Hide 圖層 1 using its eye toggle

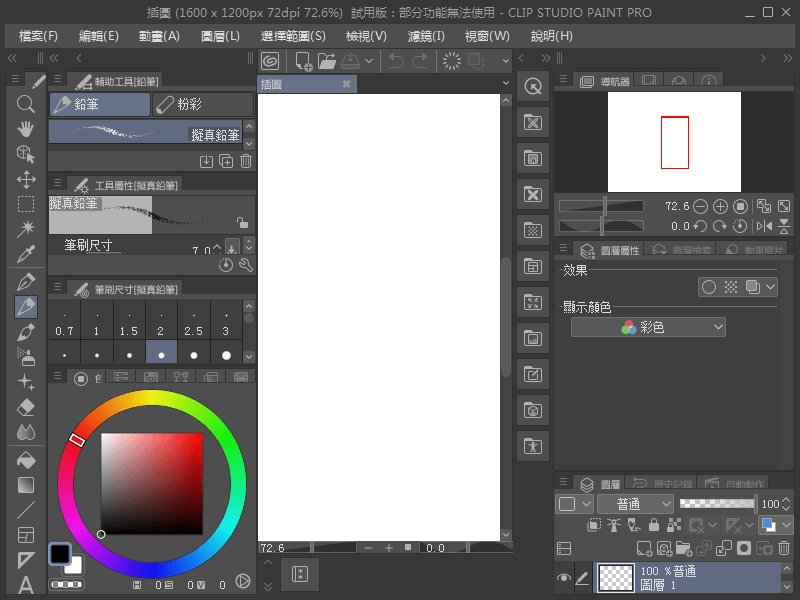coord(564,577)
